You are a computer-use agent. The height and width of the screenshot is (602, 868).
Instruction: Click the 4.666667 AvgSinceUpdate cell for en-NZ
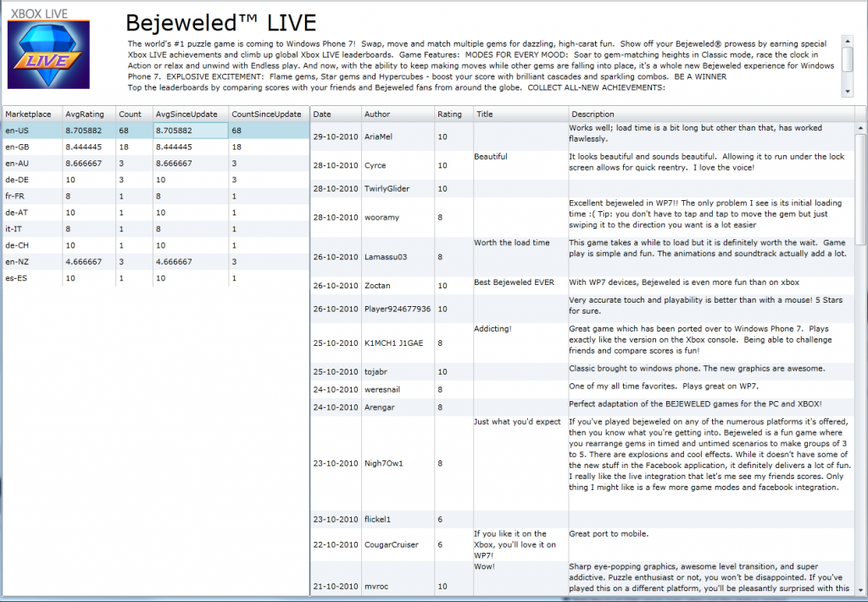pos(191,261)
